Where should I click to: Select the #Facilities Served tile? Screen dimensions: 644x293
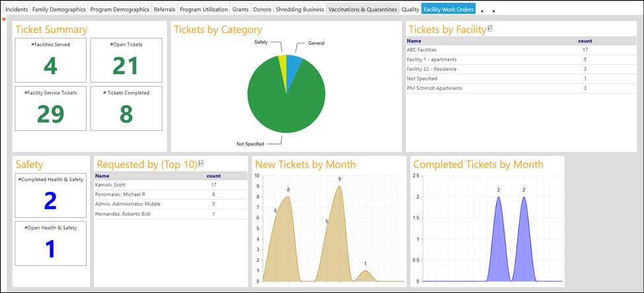pyautogui.click(x=50, y=60)
